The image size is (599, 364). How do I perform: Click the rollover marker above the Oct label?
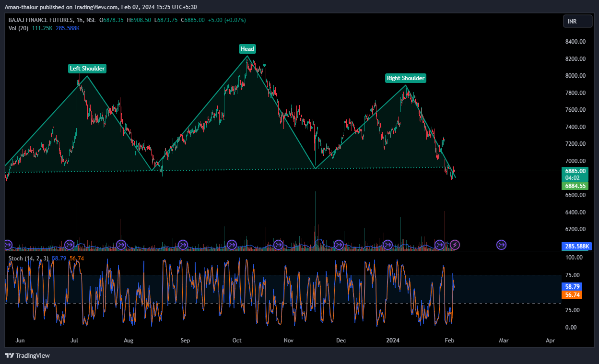tap(232, 245)
